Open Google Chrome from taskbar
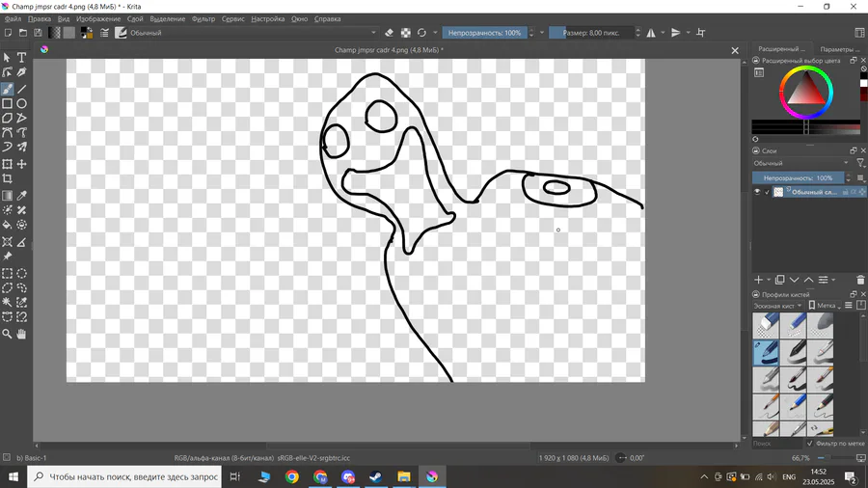This screenshot has width=868, height=488. click(x=291, y=476)
